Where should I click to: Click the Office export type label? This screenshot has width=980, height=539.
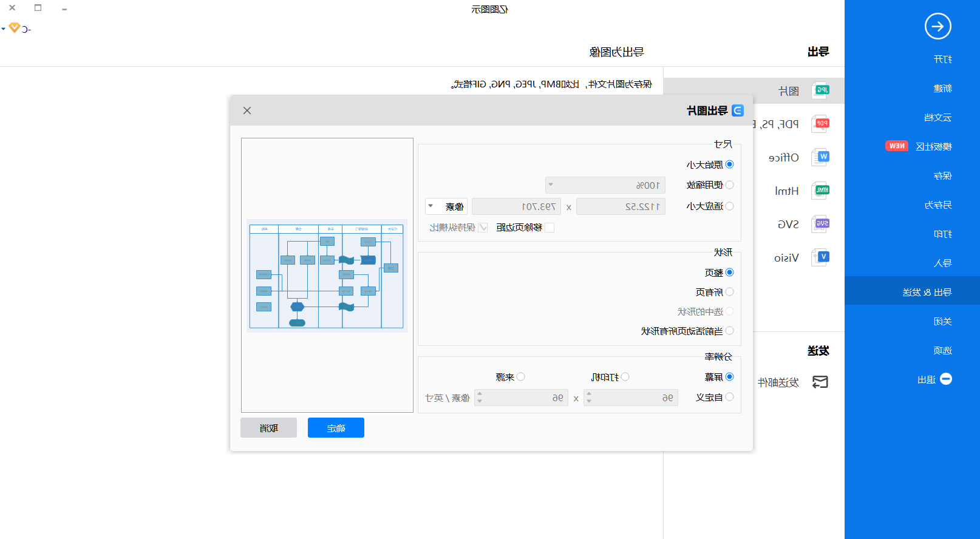click(x=784, y=157)
